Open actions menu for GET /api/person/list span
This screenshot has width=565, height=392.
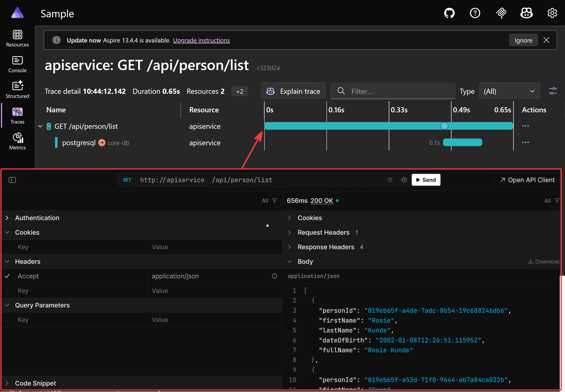point(525,126)
